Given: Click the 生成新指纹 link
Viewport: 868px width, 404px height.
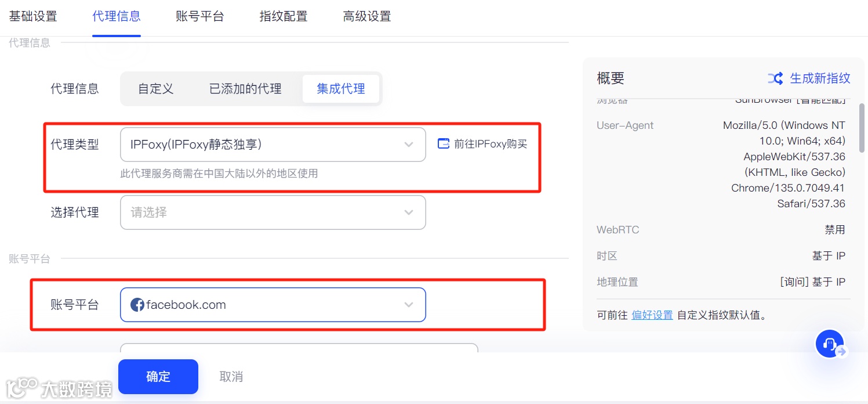Looking at the screenshot, I should pos(820,78).
